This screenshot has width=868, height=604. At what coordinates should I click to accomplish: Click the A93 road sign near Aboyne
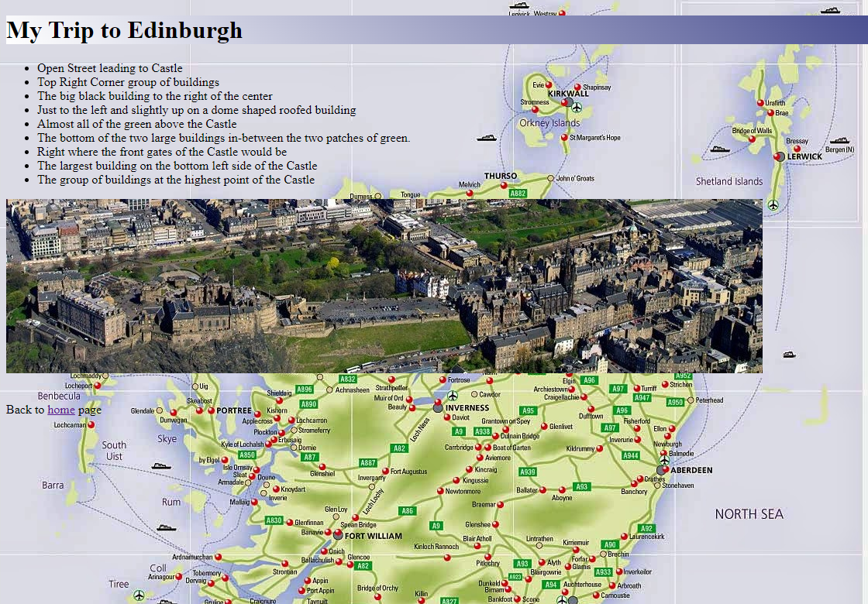pos(580,487)
